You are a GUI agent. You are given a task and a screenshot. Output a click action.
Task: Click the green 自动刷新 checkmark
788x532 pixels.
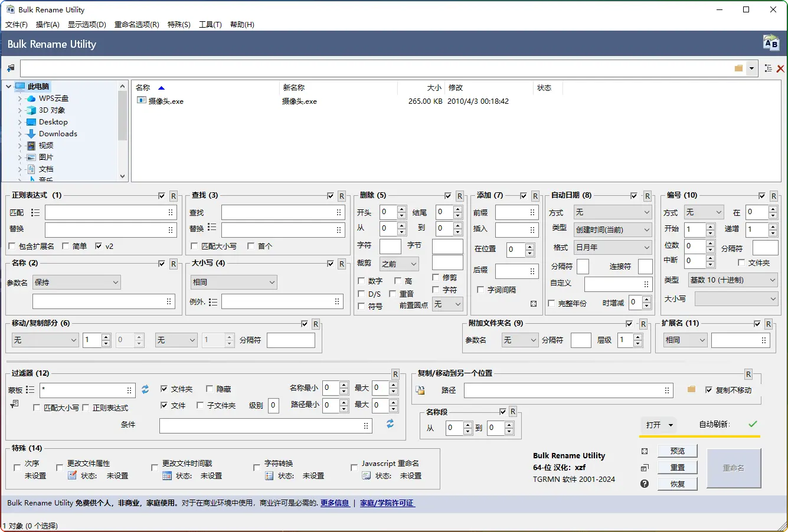click(753, 424)
